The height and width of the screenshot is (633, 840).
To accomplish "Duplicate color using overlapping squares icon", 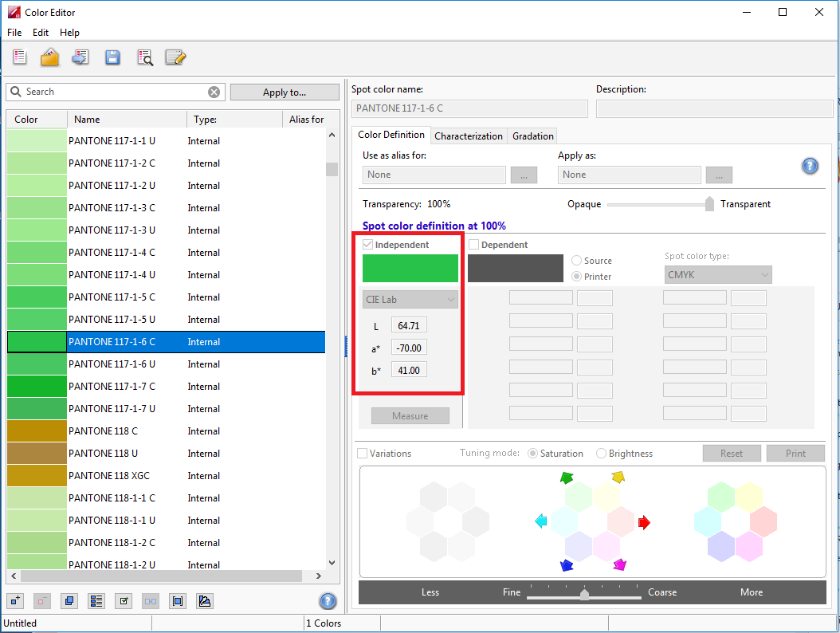I will (69, 601).
